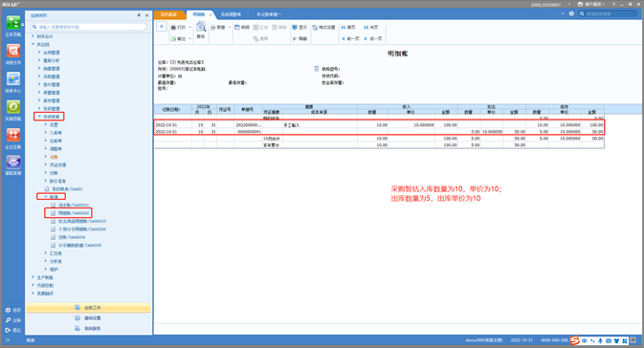Select 基础设置 bottom panel tab
This screenshot has height=348, width=644.
coord(88,318)
